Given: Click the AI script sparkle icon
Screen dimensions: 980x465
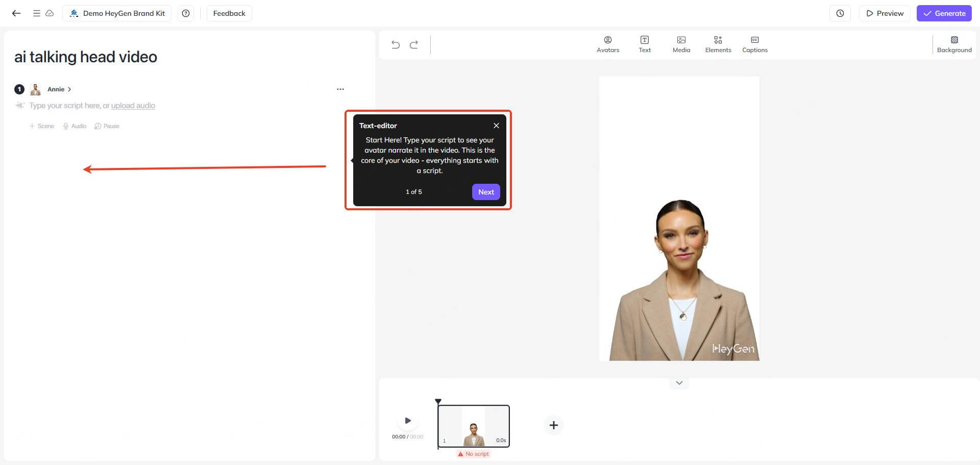Looking at the screenshot, I should 19,106.
